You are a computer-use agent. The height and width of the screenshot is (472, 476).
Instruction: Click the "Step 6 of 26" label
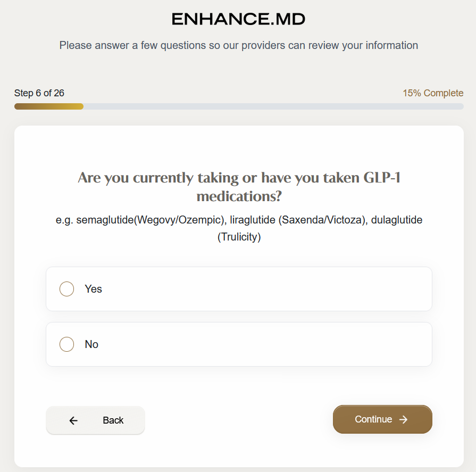pos(39,93)
